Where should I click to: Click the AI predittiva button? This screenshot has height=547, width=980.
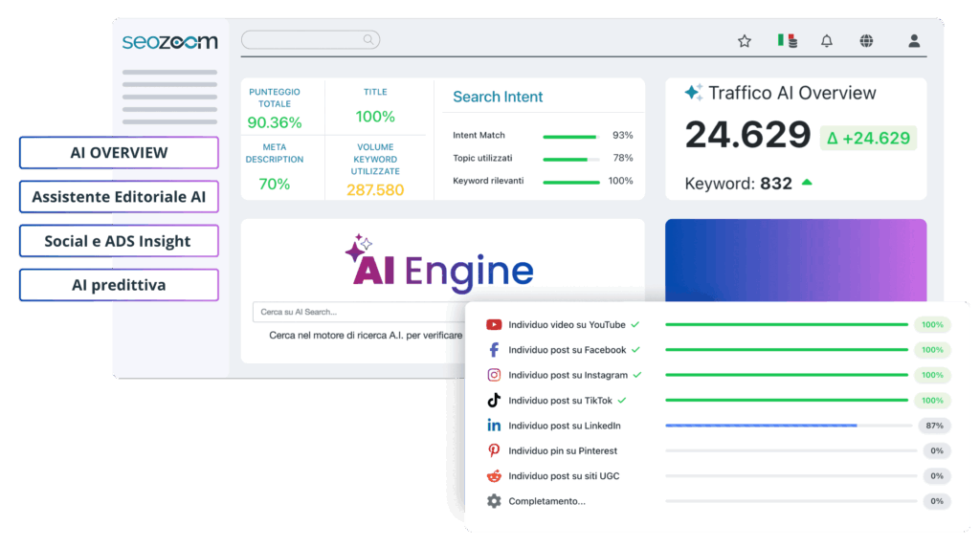[x=119, y=285]
